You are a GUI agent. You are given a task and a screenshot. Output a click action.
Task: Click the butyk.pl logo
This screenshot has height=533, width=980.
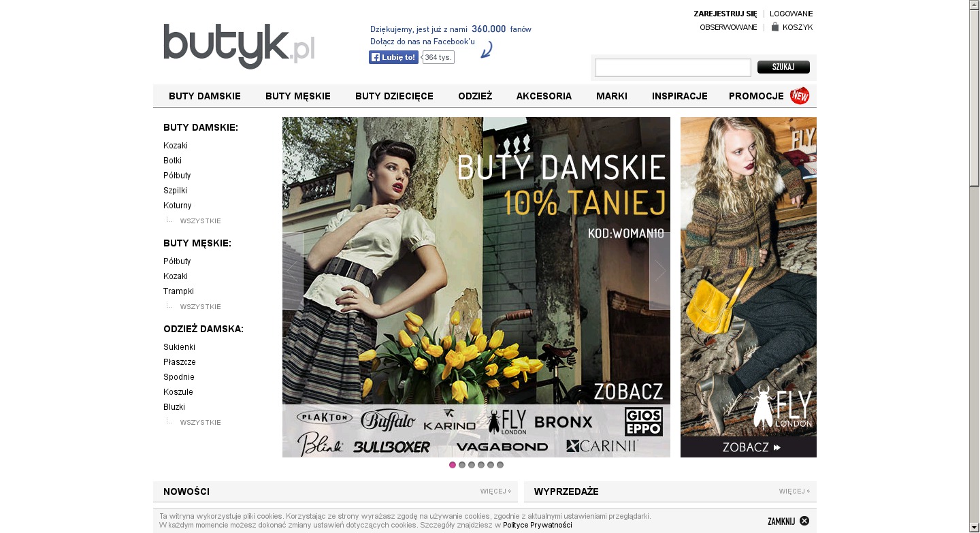239,46
